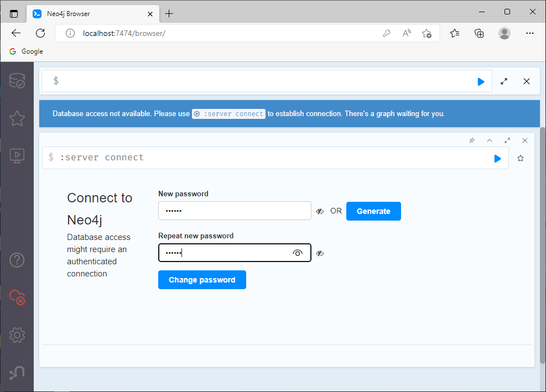
Task: Run the query in top editor
Action: (481, 82)
